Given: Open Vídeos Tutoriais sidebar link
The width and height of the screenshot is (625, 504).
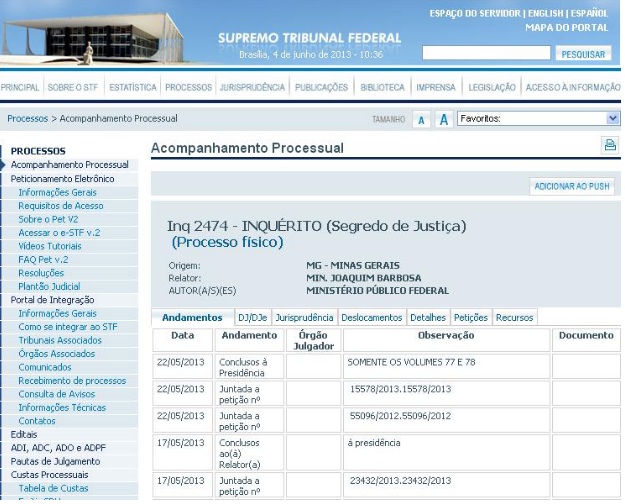Looking at the screenshot, I should (x=50, y=246).
